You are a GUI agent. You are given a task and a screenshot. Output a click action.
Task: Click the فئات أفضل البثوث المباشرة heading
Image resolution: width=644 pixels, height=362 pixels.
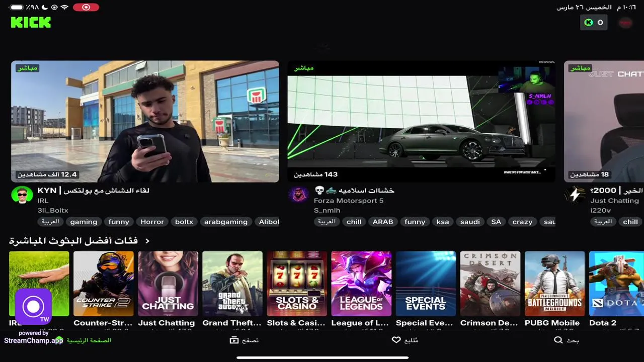pyautogui.click(x=73, y=241)
